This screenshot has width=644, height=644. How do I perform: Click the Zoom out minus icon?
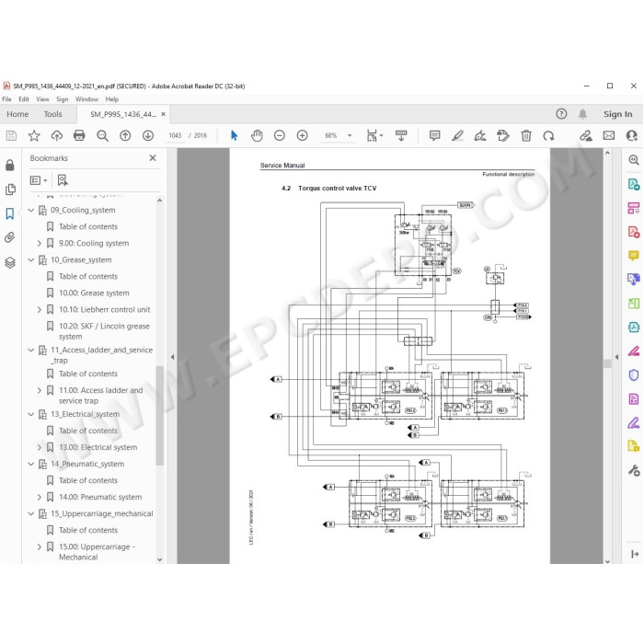280,135
